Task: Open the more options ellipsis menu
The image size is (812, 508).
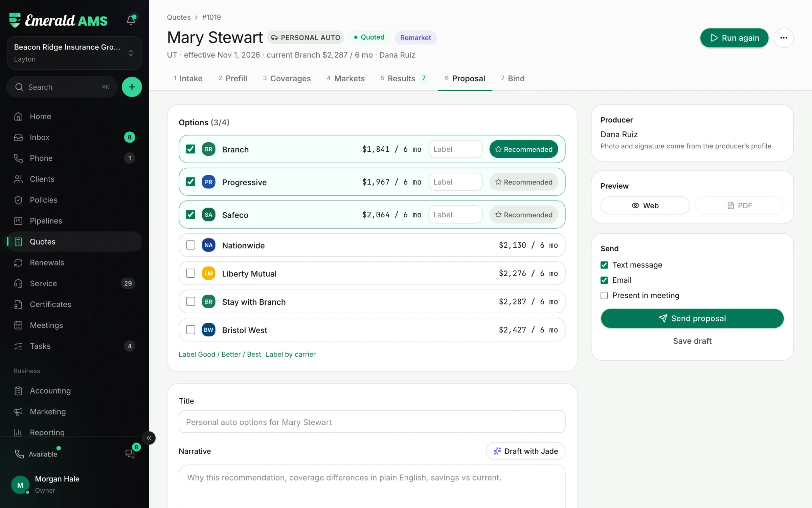Action: coord(784,38)
